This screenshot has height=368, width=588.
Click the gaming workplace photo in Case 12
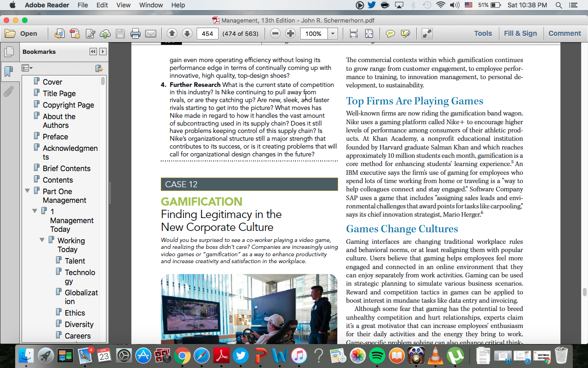tap(249, 309)
